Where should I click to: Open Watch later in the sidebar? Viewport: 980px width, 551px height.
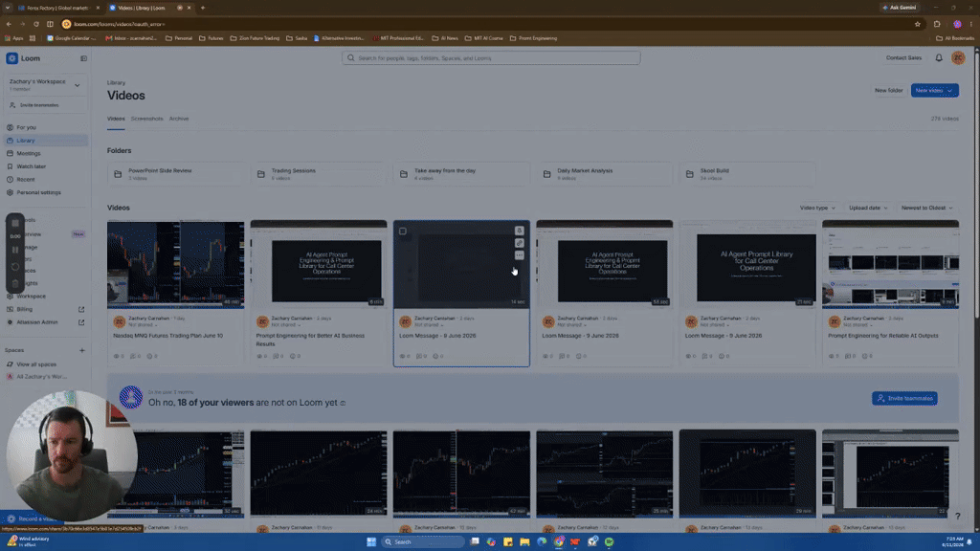coord(46,166)
